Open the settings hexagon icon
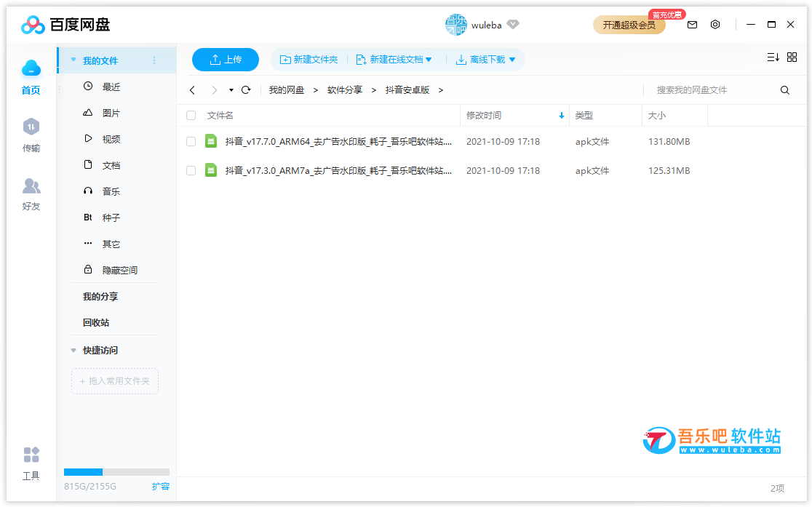This screenshot has width=812, height=507. tap(715, 24)
